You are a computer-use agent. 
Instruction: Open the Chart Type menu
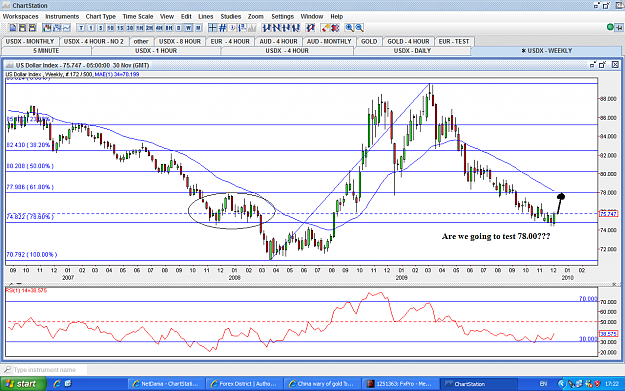coord(101,17)
